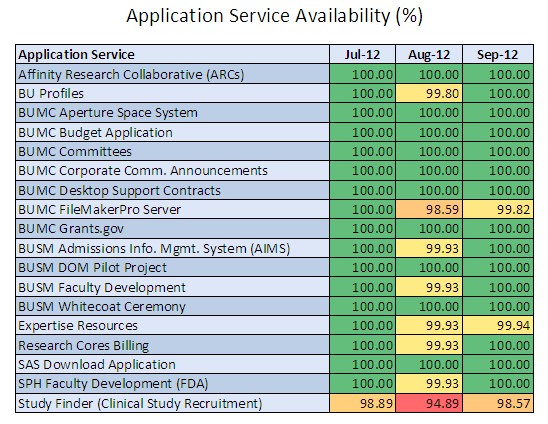Click Sep-12 value for Research Cores Billing
The width and height of the screenshot is (548, 424).
point(498,345)
